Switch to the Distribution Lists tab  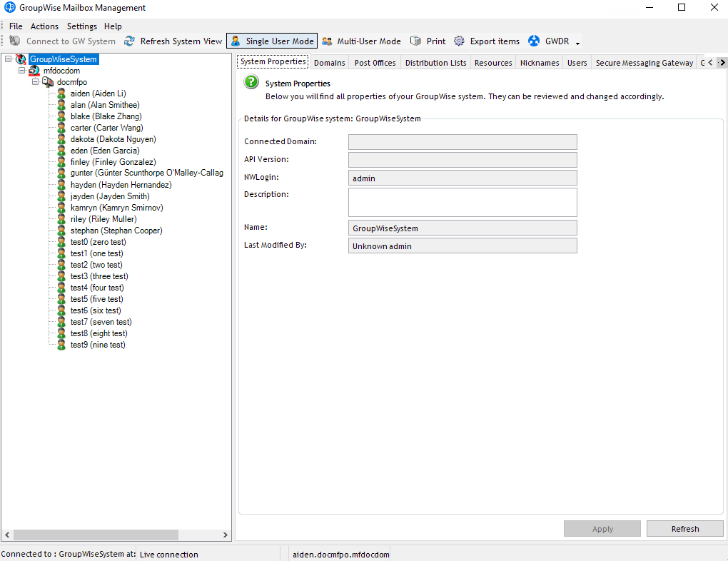tap(435, 63)
